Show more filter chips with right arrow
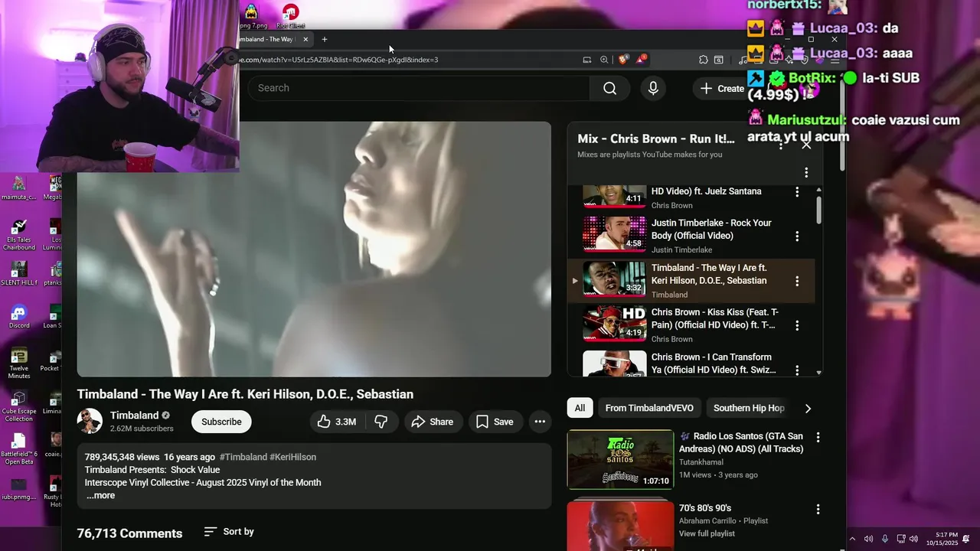 click(808, 409)
